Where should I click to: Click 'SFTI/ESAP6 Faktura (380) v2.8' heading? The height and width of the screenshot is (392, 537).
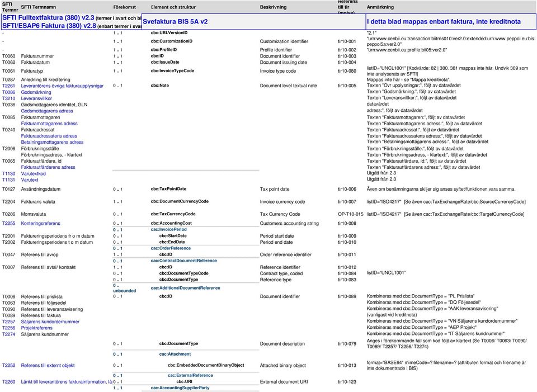[x=49, y=26]
